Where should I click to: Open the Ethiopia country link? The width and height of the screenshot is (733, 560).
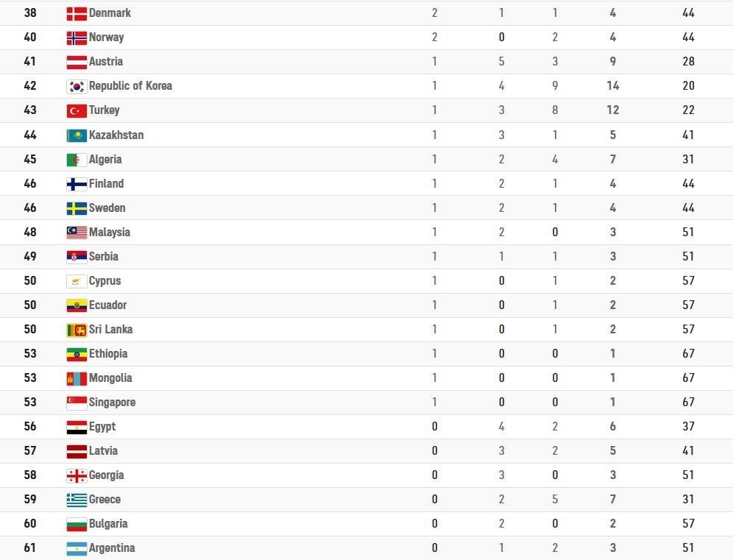click(x=108, y=354)
